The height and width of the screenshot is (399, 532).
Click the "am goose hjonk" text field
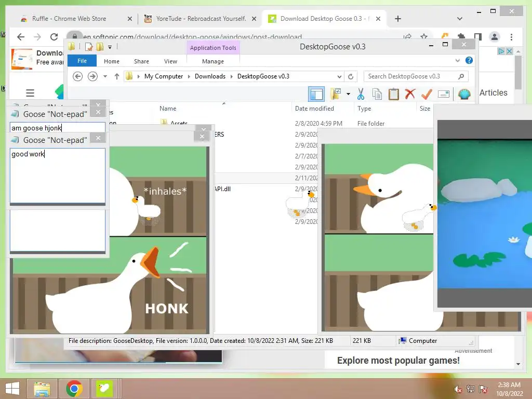58,128
